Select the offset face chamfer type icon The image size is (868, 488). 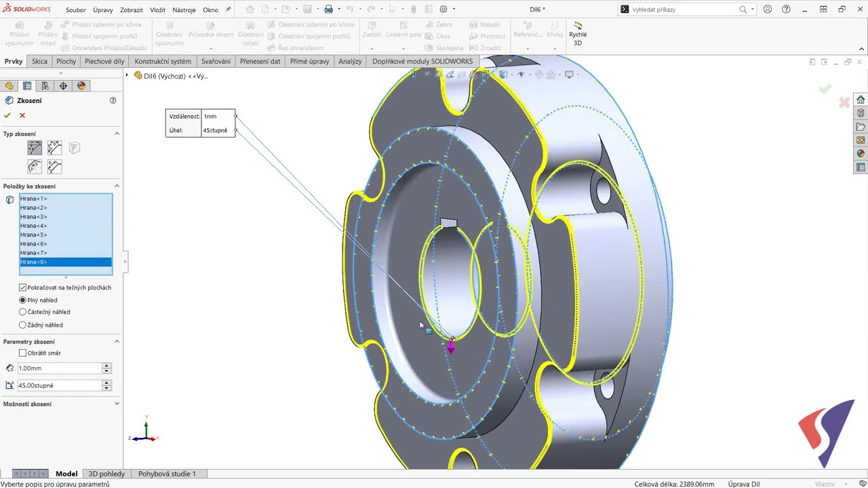point(35,167)
